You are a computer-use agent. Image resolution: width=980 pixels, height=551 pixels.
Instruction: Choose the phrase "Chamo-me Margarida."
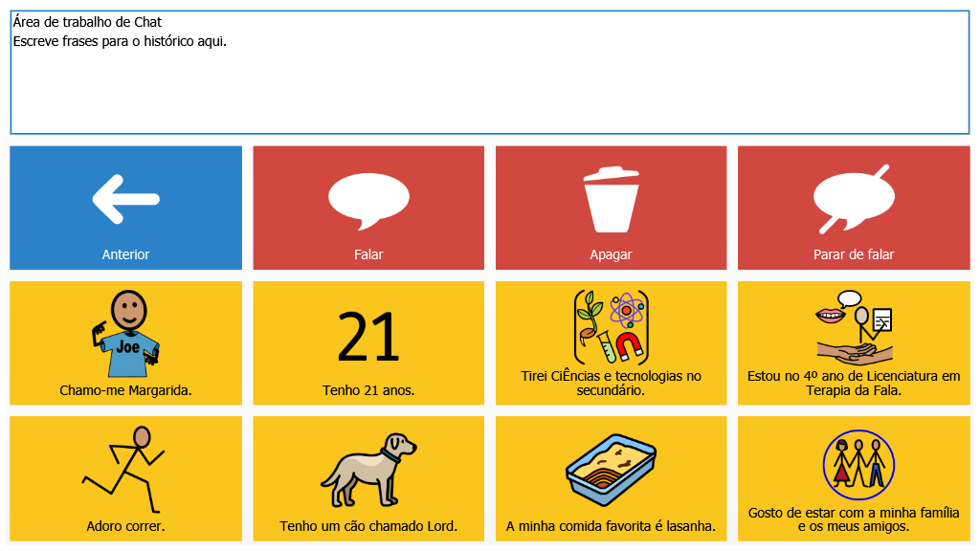(x=125, y=390)
